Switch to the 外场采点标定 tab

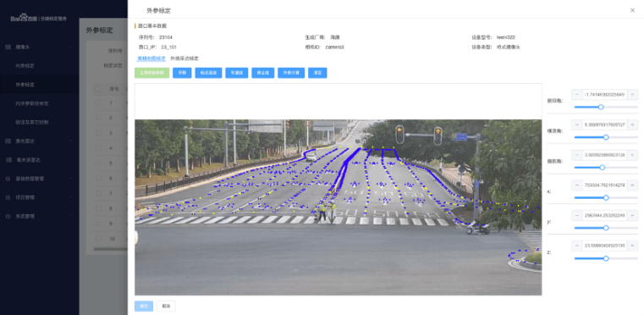tap(184, 58)
